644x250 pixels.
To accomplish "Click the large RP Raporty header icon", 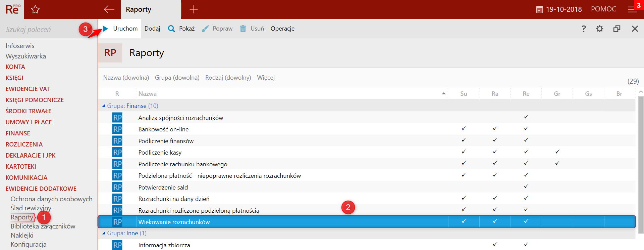I will click(x=110, y=53).
